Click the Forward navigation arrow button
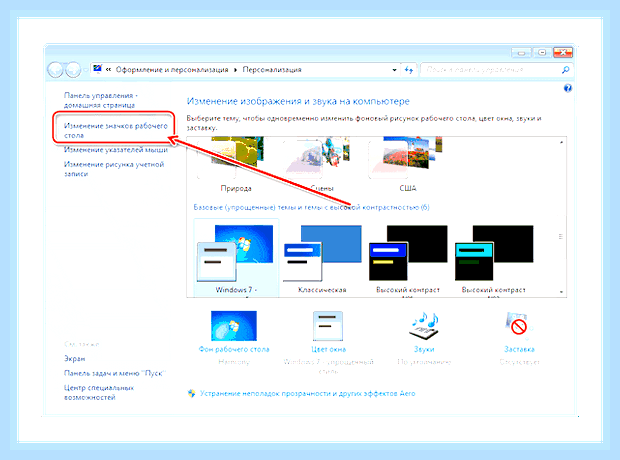The height and width of the screenshot is (460, 620). click(73, 70)
